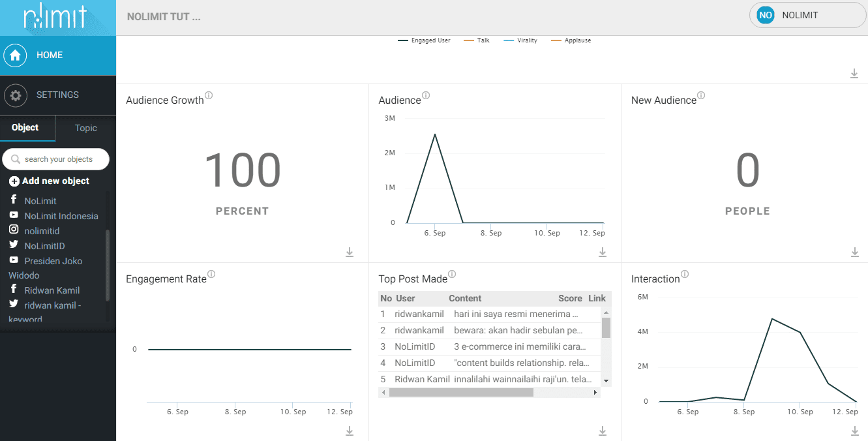Sort table by Score column header
868x441 pixels.
570,298
